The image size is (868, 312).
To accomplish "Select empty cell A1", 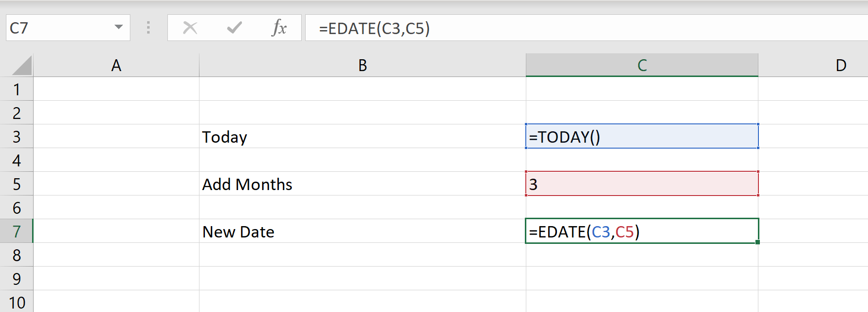I will point(117,89).
